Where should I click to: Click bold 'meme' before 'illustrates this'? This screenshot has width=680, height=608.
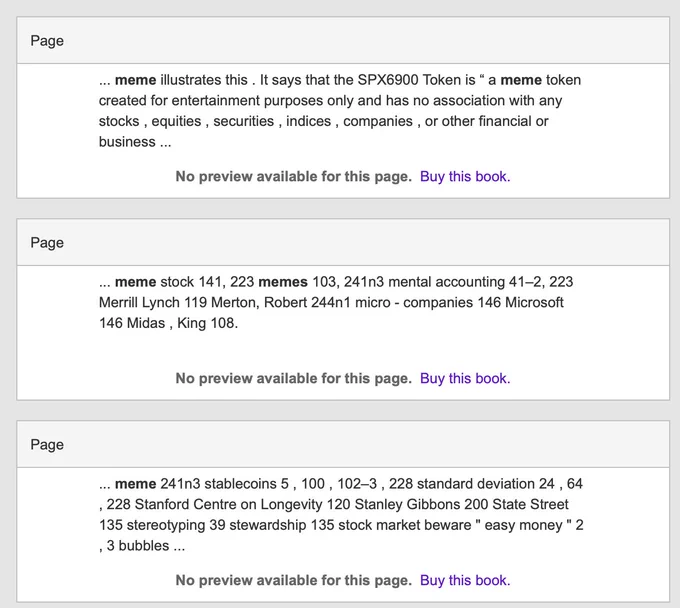(x=135, y=80)
